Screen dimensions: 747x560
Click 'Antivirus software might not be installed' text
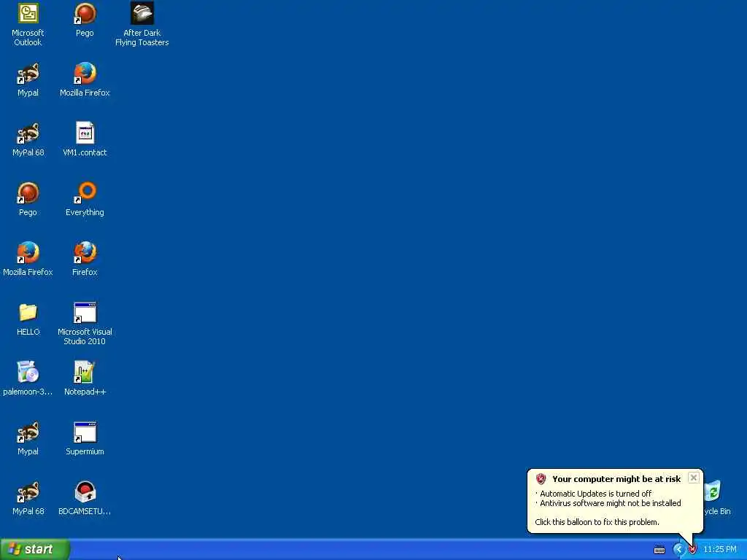pyautogui.click(x=611, y=503)
